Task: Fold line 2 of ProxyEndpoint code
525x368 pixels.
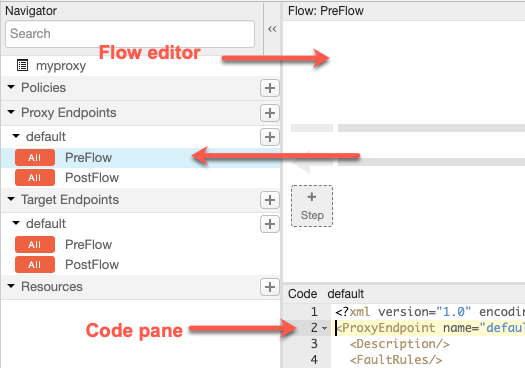Action: click(324, 328)
